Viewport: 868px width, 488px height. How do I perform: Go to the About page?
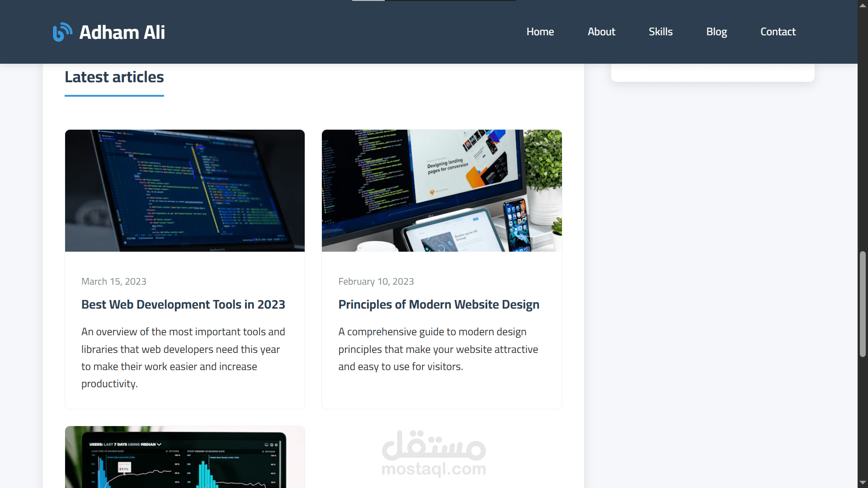[x=601, y=32]
